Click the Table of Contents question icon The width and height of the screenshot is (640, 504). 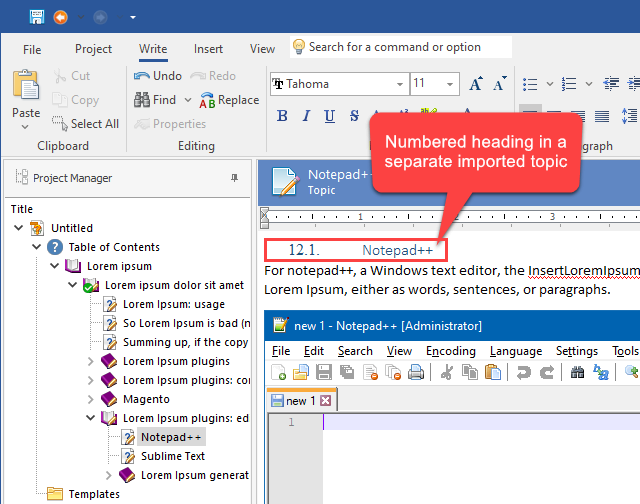point(55,247)
